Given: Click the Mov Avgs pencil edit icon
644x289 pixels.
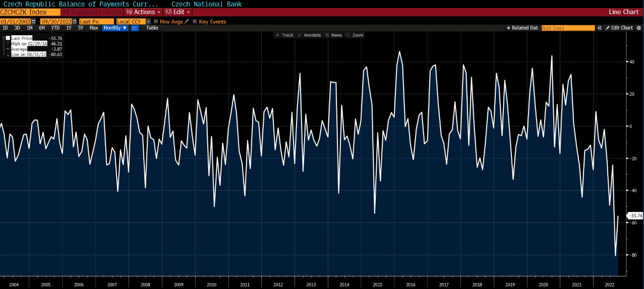Looking at the screenshot, I should (x=187, y=22).
